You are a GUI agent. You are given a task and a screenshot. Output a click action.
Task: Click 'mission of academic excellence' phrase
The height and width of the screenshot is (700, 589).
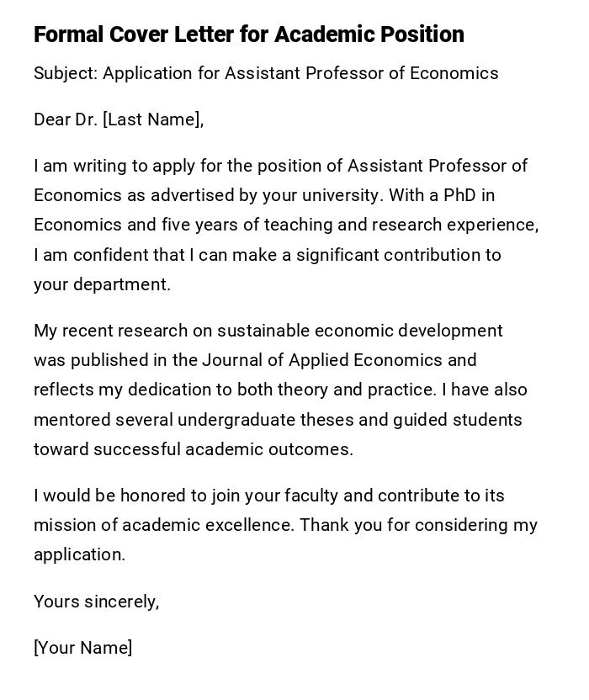(x=163, y=525)
